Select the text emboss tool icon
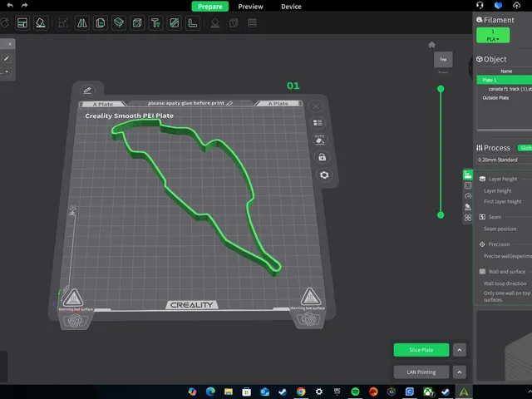 pyautogui.click(x=155, y=23)
